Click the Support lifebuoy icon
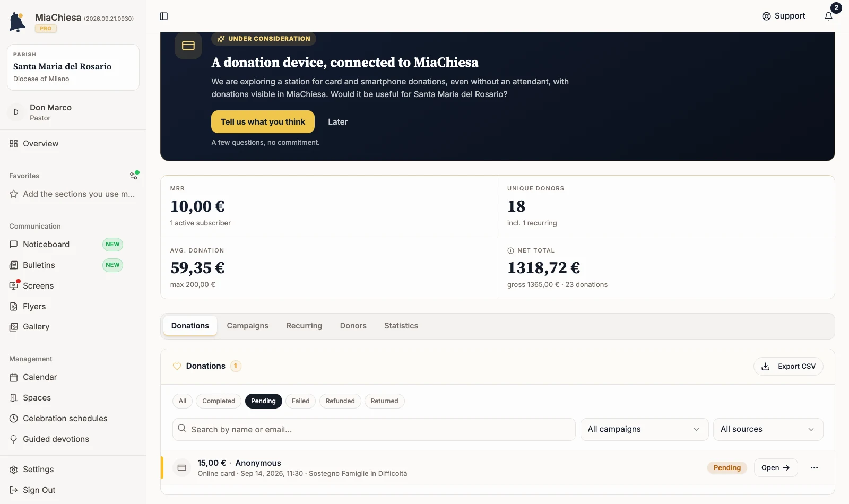This screenshot has height=504, width=849. point(766,16)
